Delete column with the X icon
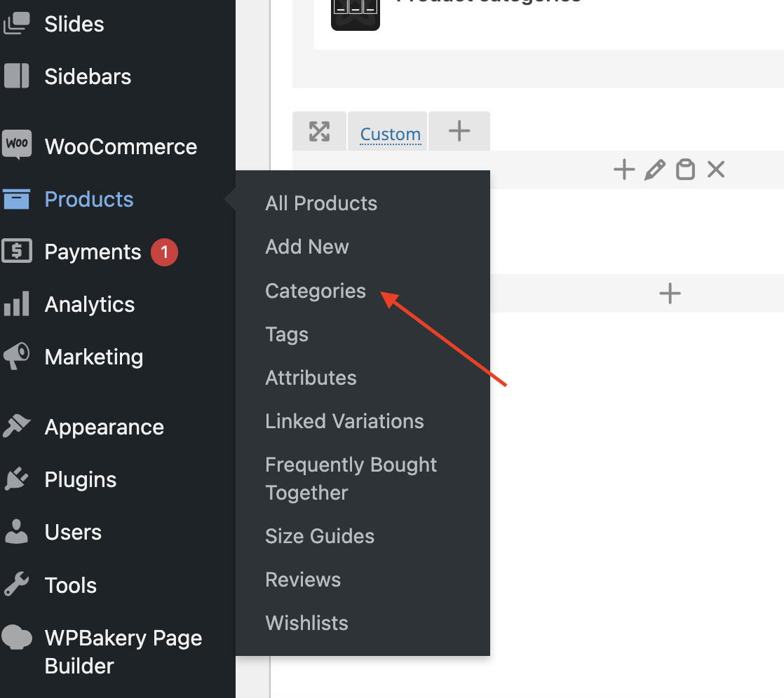784x698 pixels. pos(716,170)
